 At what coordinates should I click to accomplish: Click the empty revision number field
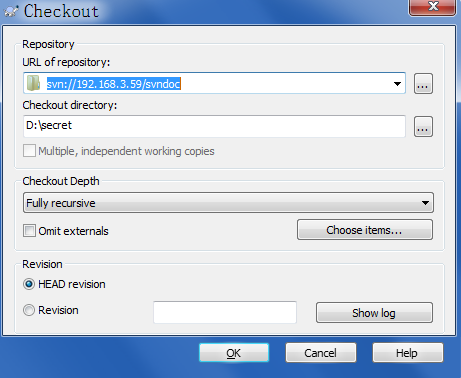tap(225, 312)
